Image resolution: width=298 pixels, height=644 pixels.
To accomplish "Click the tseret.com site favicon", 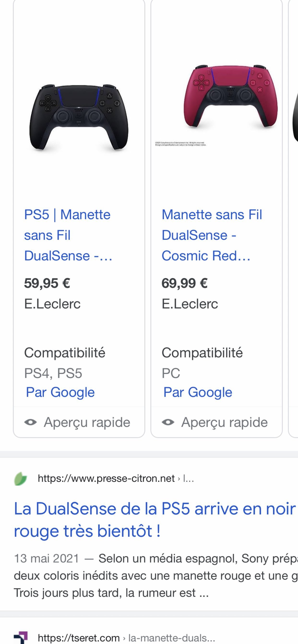I will 21,638.
